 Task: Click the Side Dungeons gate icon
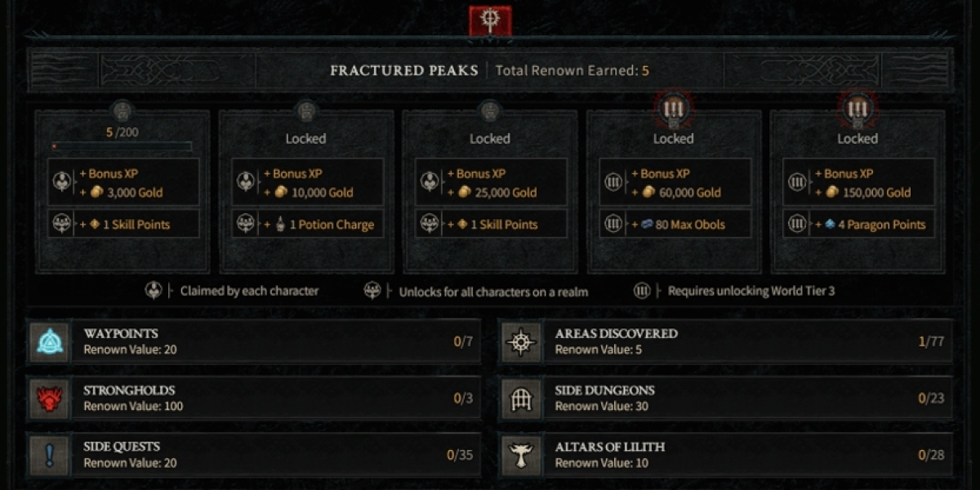pyautogui.click(x=521, y=398)
